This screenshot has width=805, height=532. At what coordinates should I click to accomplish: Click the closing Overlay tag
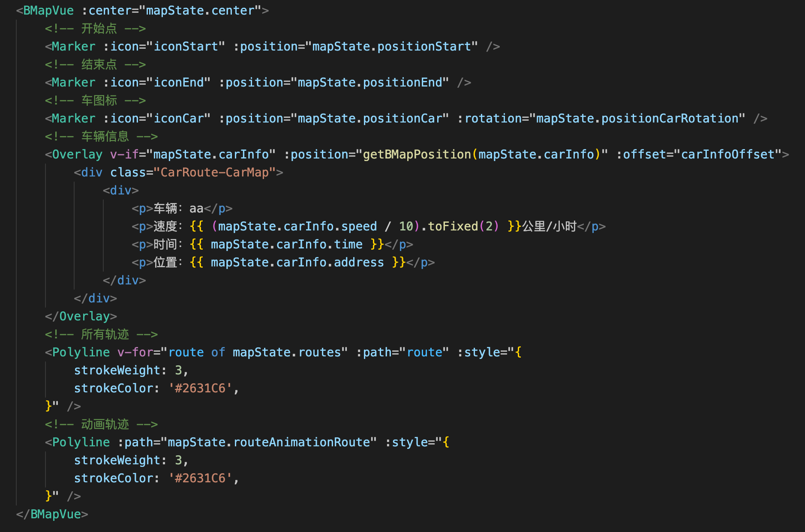coord(81,316)
